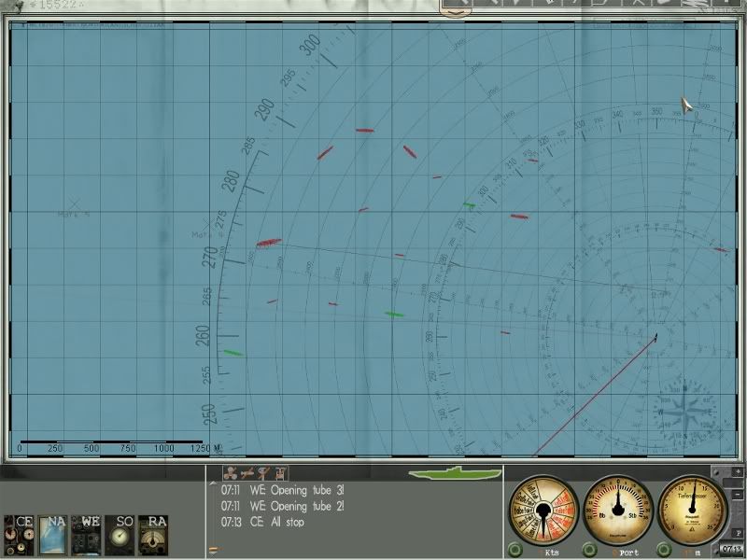Click the propeller icon above message log
747x560 pixels.
231,474
